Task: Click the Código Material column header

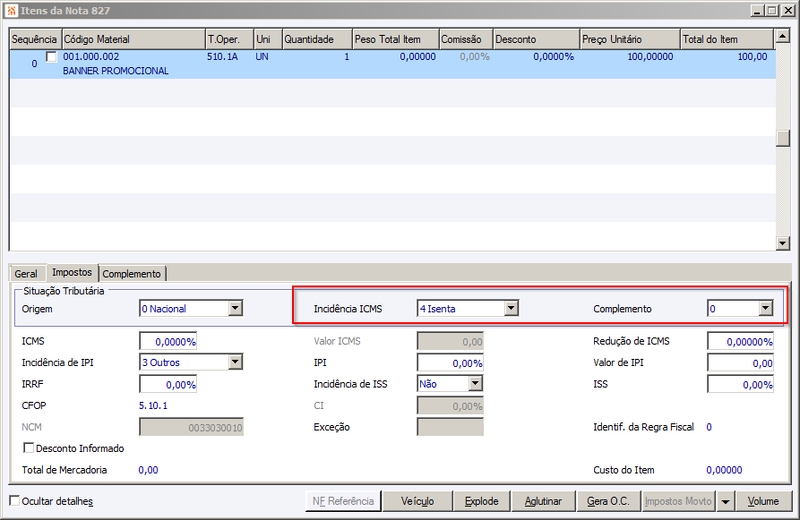Action: tap(134, 39)
